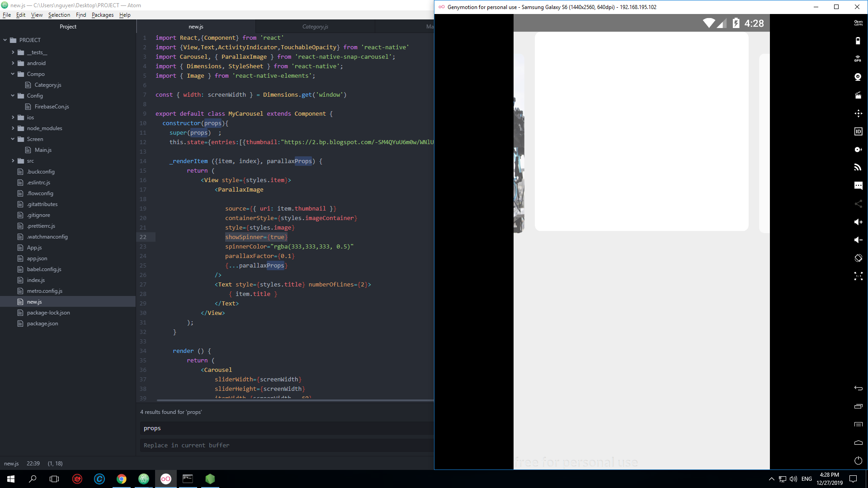
Task: Launch Chrome from the taskbar
Action: (x=122, y=479)
